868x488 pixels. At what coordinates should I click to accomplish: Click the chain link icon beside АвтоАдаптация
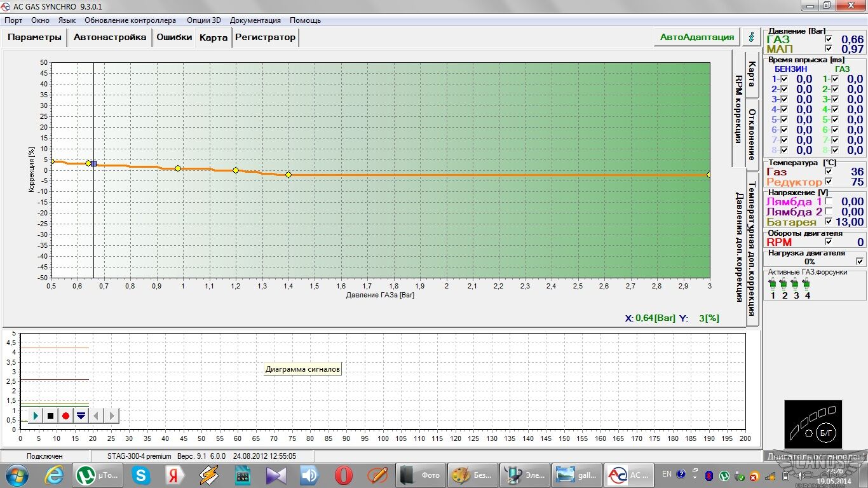pos(752,37)
